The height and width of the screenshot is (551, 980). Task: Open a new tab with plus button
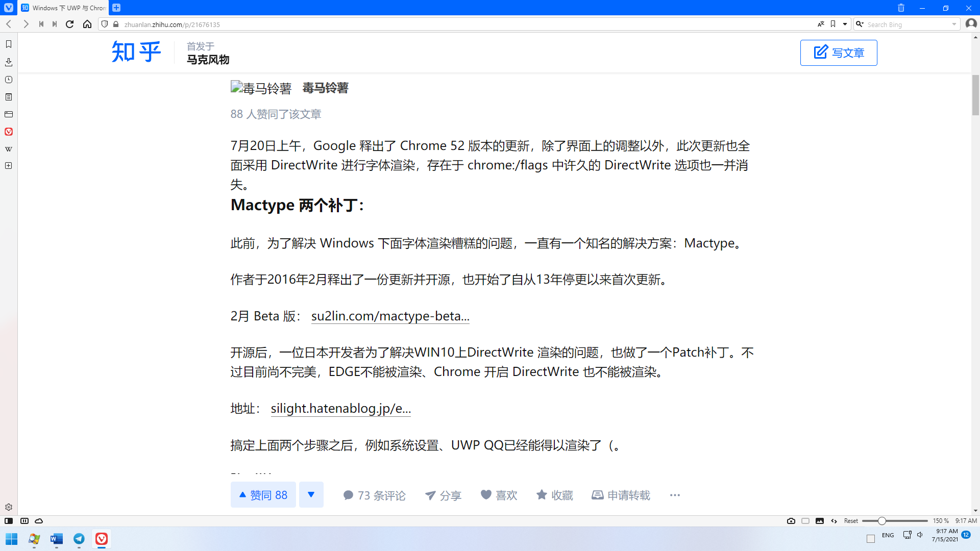click(116, 8)
